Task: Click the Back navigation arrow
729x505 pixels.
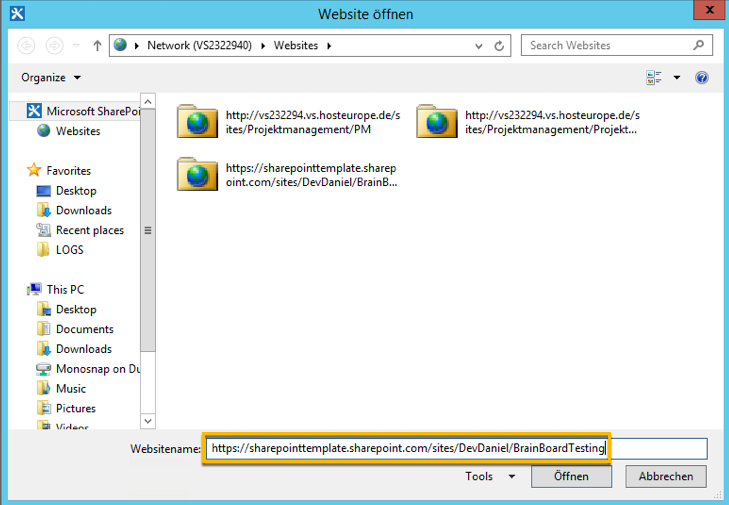Action: tap(26, 46)
